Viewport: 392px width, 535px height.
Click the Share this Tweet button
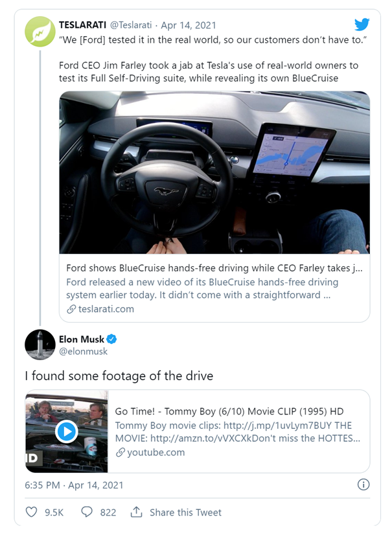click(185, 512)
